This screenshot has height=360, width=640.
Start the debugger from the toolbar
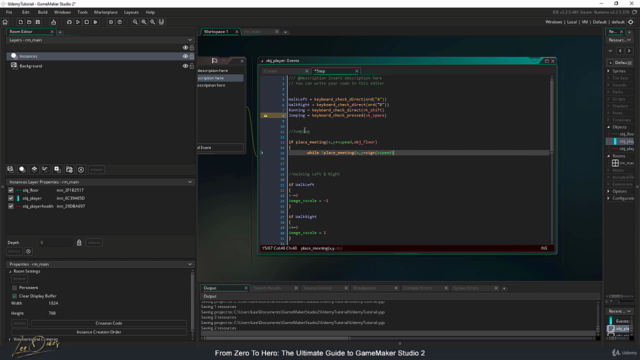[x=69, y=22]
